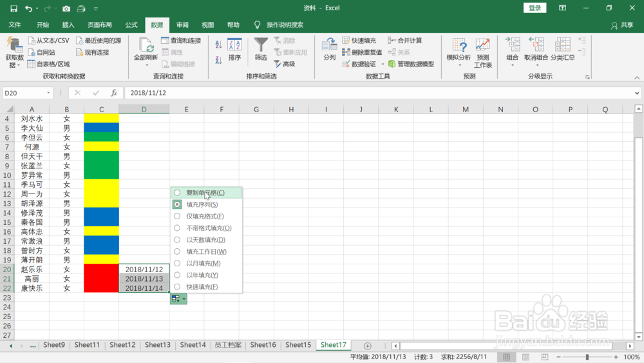The height and width of the screenshot is (363, 644).
Task: Expand the formula bar chevron
Action: [x=637, y=93]
